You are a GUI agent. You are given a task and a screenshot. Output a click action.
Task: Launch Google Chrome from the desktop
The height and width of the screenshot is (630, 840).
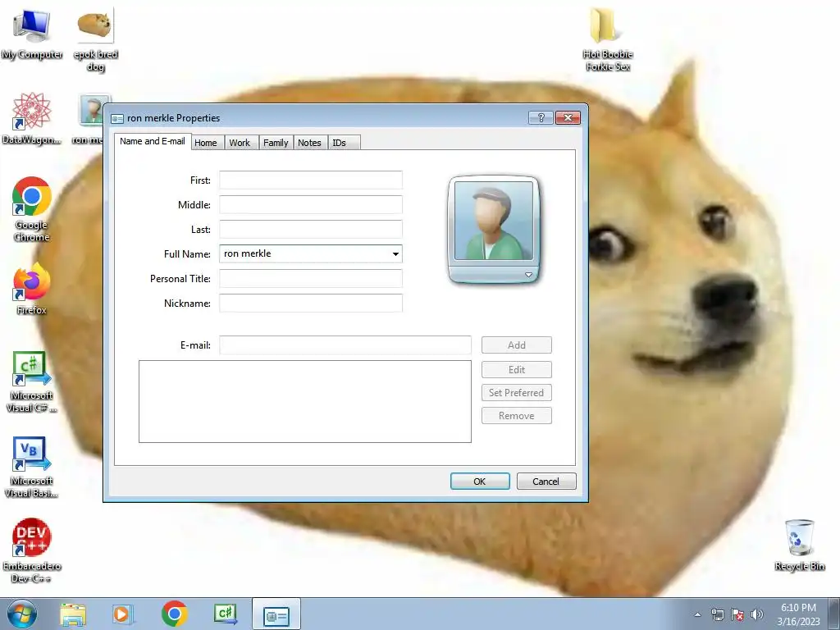[x=32, y=209]
